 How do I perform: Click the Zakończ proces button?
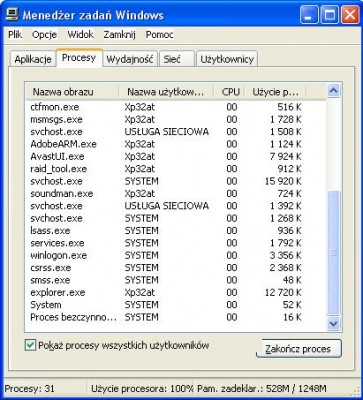click(298, 349)
